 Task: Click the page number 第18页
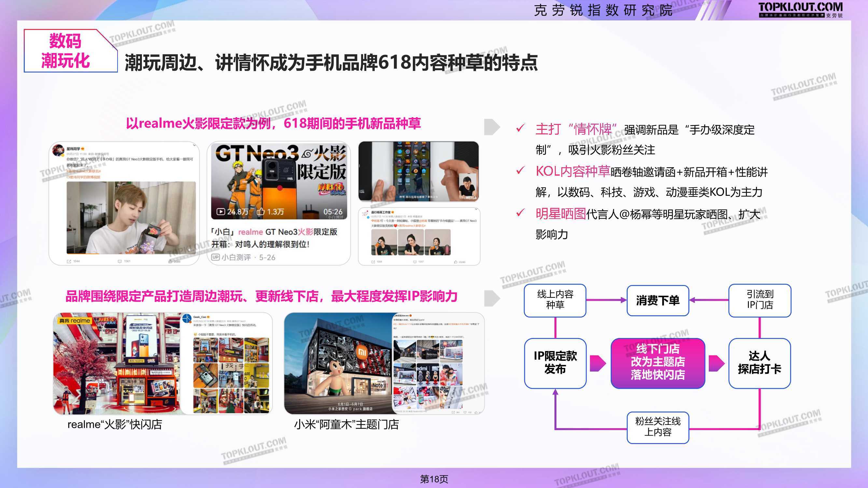coord(434,479)
